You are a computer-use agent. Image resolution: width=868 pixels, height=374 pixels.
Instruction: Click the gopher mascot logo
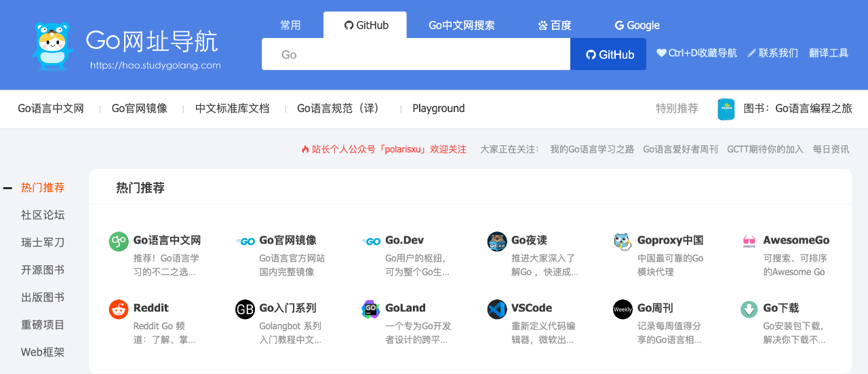click(x=52, y=46)
